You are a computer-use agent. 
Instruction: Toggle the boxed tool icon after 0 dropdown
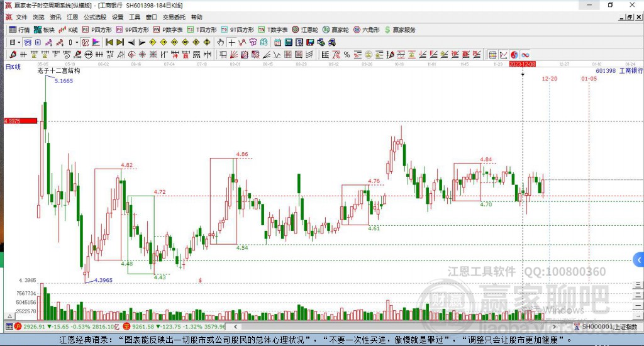pyautogui.click(x=85, y=42)
